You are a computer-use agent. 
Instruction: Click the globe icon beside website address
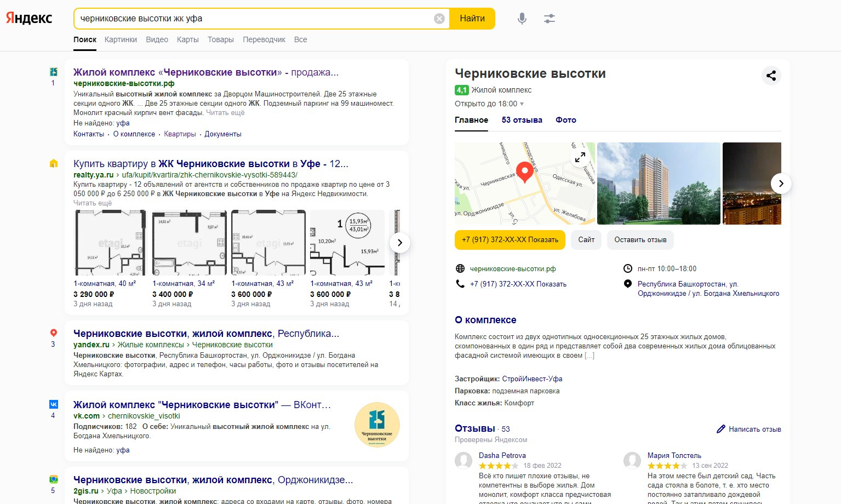click(x=460, y=269)
